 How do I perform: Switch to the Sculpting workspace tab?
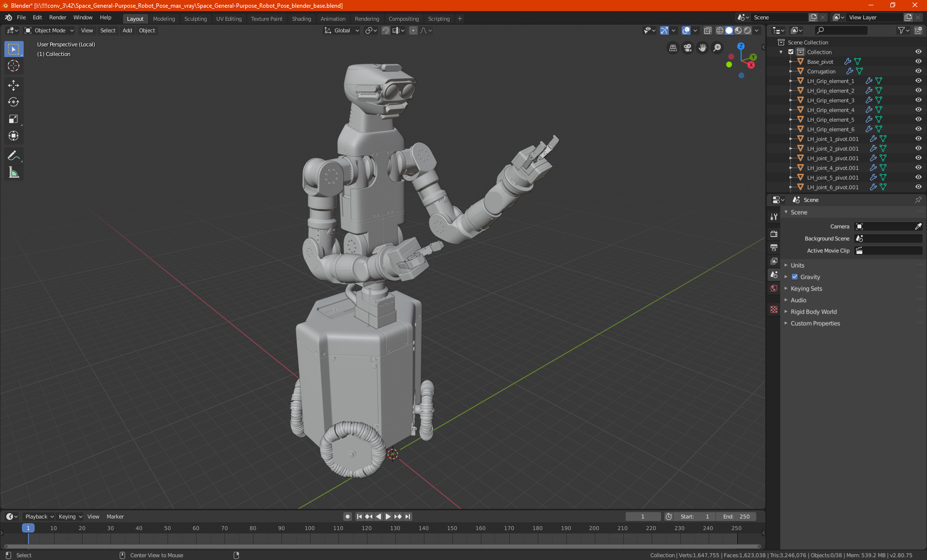[x=195, y=19]
